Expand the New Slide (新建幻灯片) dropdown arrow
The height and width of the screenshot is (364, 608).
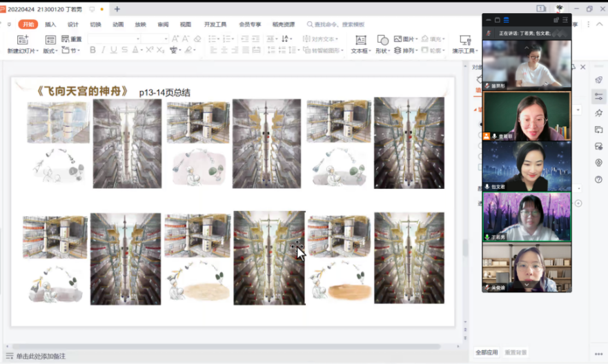tap(37, 51)
